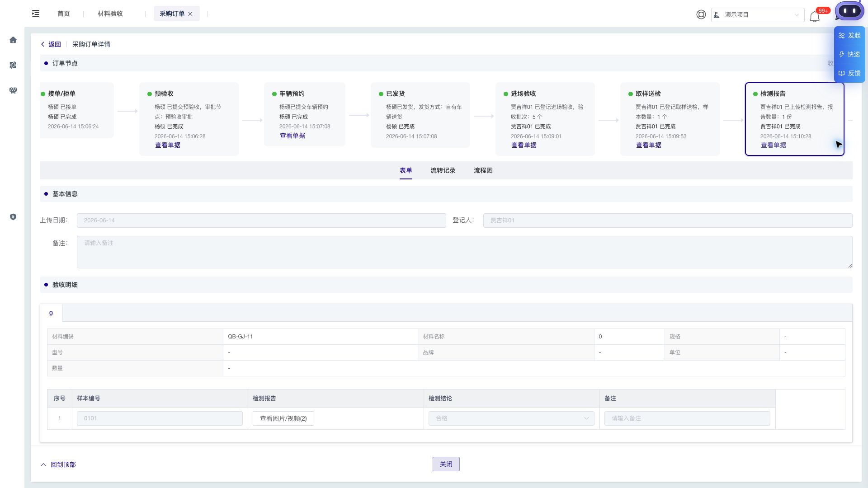Select the 接单/拒单 node card
This screenshot has height=488, width=868.
tap(77, 110)
